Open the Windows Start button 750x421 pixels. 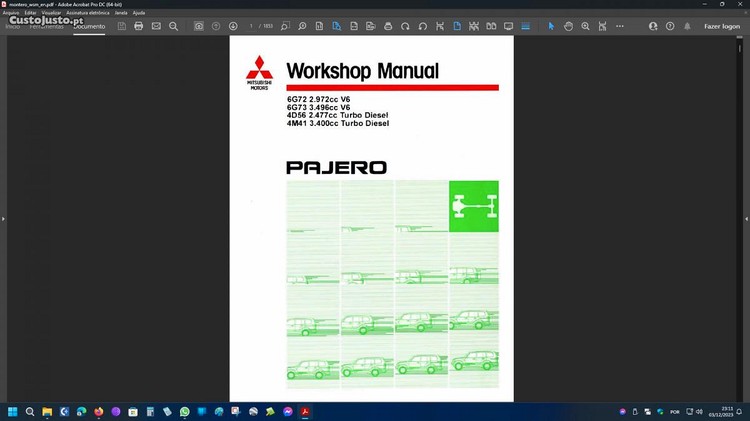13,411
